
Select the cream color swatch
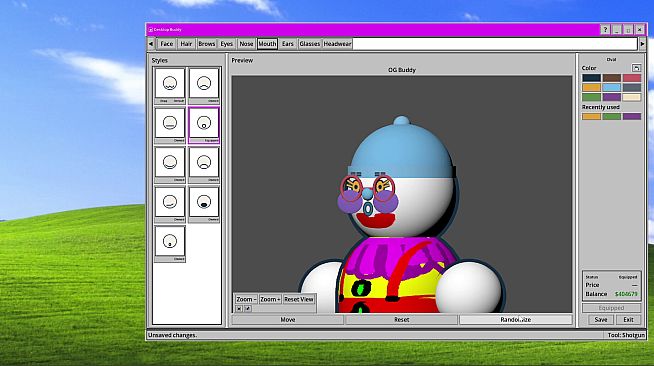coord(632,97)
